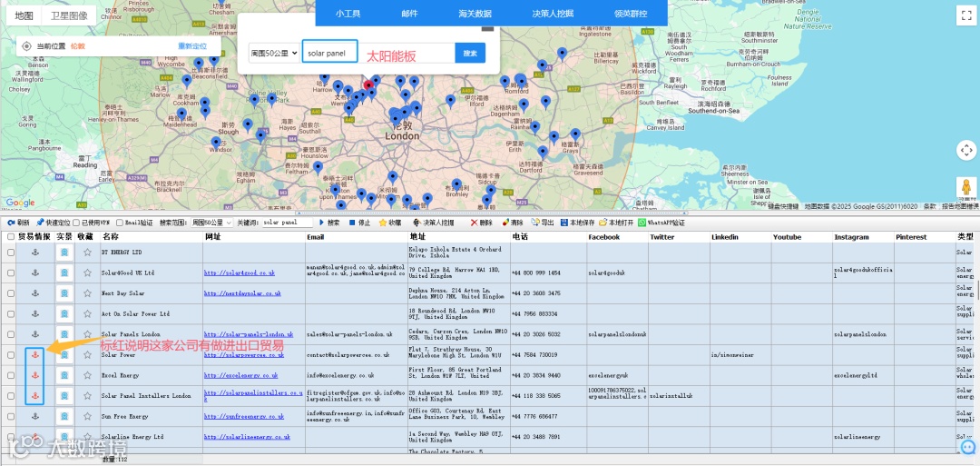The height and width of the screenshot is (466, 980).
Task: Check the Solar Power row checkbox
Action: pos(11,355)
